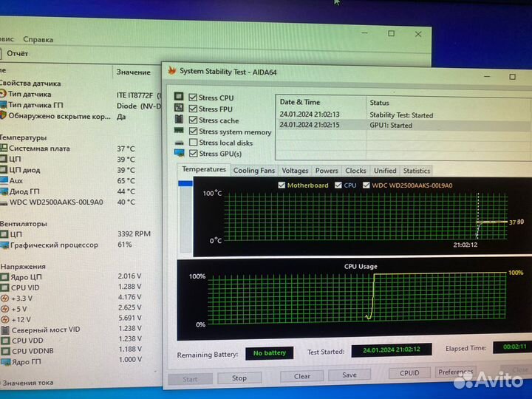Viewport: 532px width, 399px height.
Task: Uncheck the Stress CPU checkbox
Action: tap(193, 98)
